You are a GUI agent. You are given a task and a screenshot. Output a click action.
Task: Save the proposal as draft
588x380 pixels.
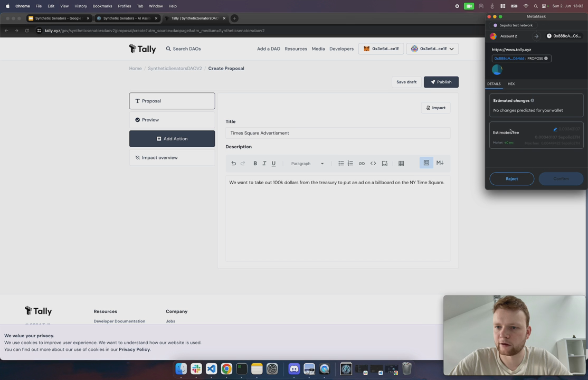[x=406, y=82]
